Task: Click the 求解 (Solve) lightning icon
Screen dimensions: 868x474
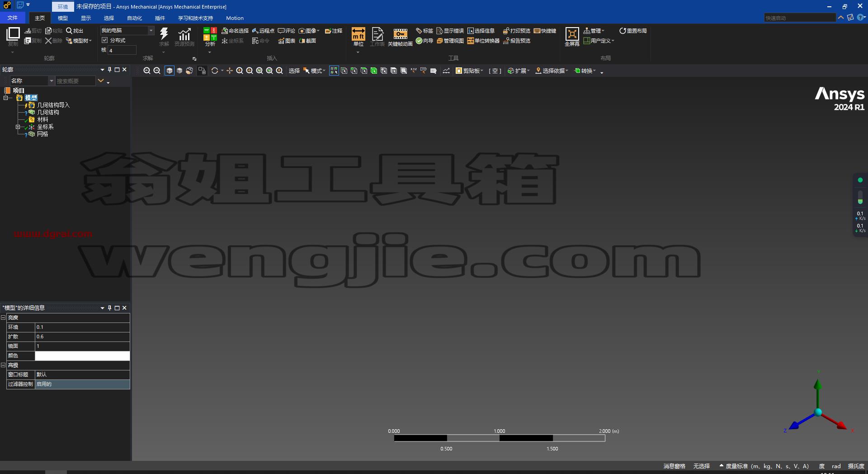Action: pos(164,34)
